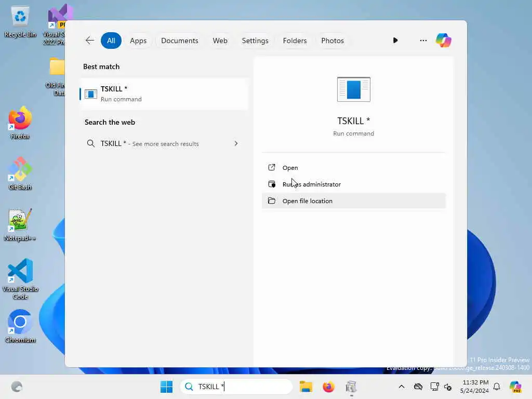Click the cloud sync-off tray icon
The image size is (532, 399).
(x=418, y=387)
